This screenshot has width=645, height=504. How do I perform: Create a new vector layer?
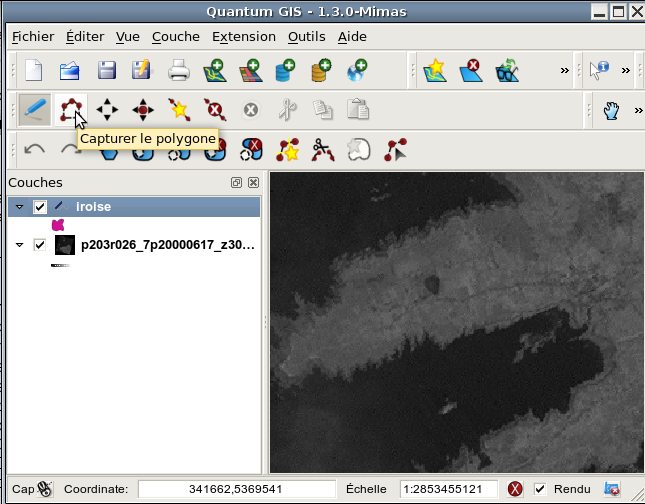(x=435, y=70)
